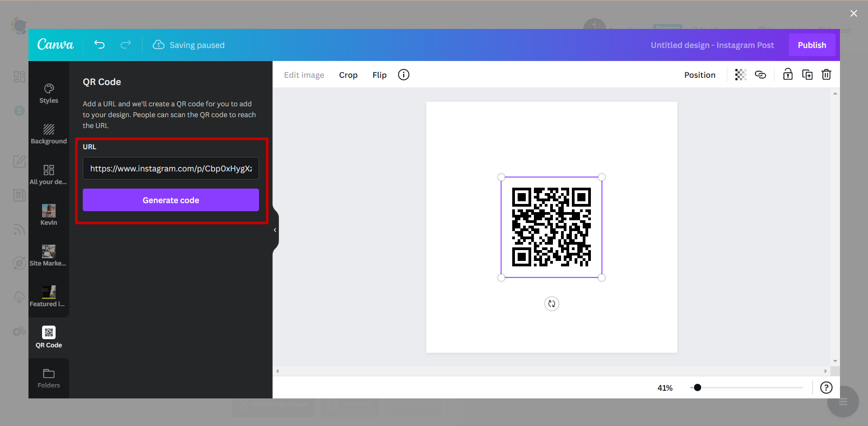Adjust the zoom slider

[698, 388]
